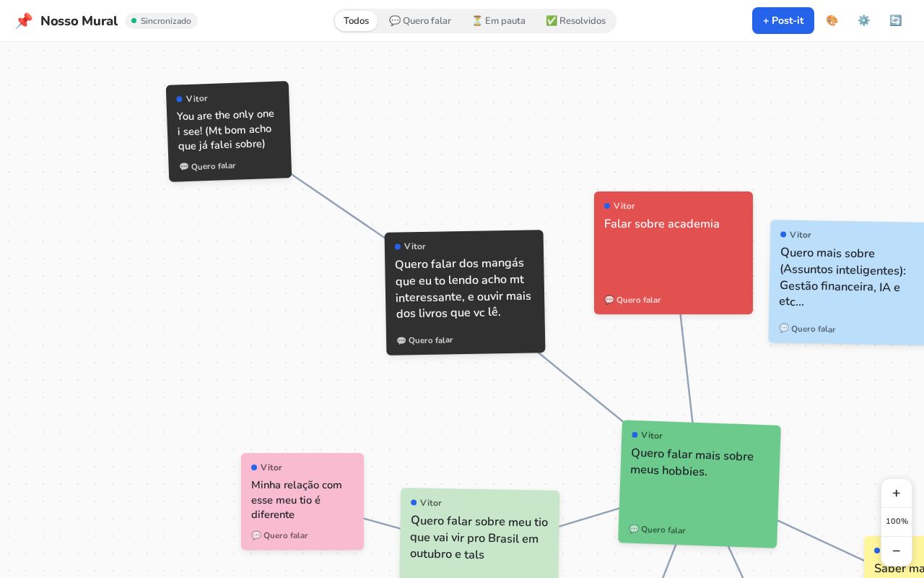Click the Sincronizado status badge

click(x=161, y=21)
